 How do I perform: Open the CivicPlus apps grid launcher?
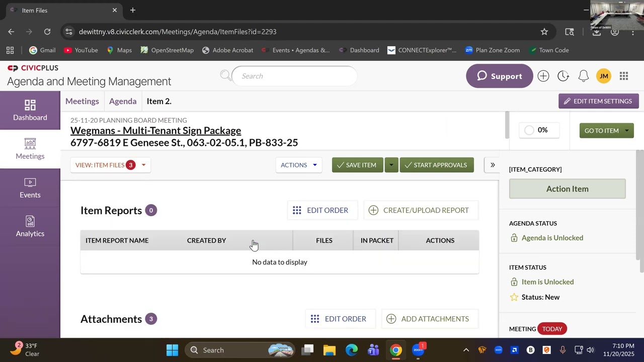pos(624,76)
